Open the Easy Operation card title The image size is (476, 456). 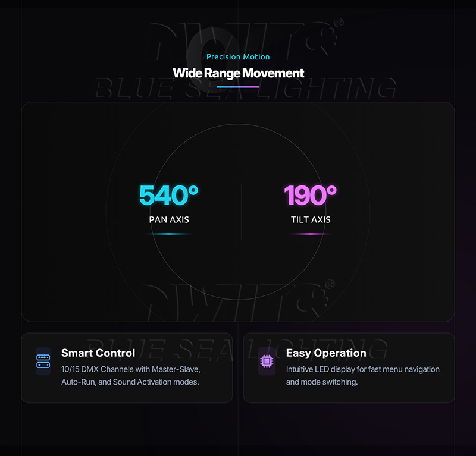click(x=326, y=353)
